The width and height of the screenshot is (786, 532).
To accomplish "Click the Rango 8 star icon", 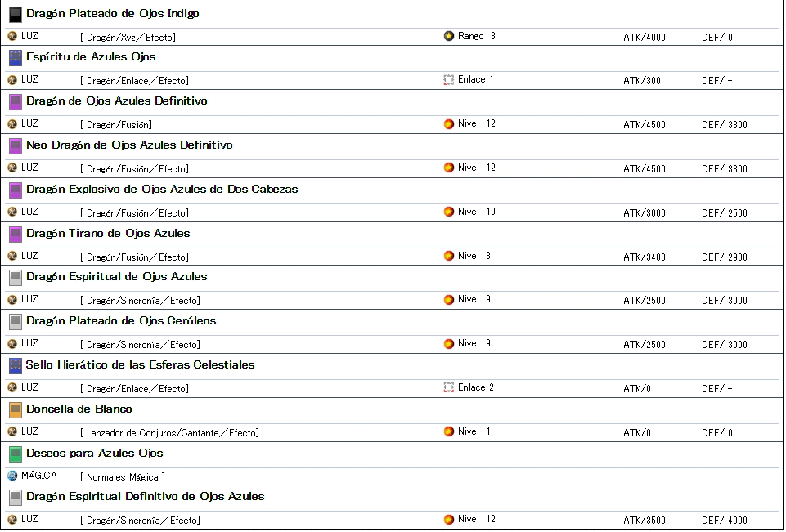I will (449, 36).
